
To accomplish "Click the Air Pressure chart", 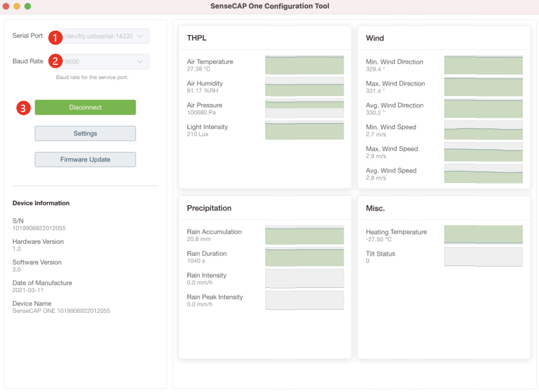I will point(304,108).
